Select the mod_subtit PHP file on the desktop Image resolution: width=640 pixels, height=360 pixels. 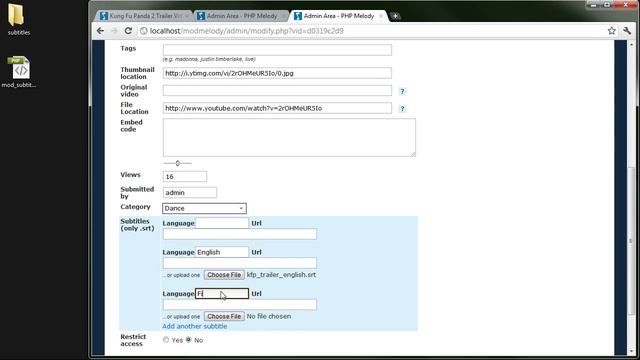tap(19, 72)
